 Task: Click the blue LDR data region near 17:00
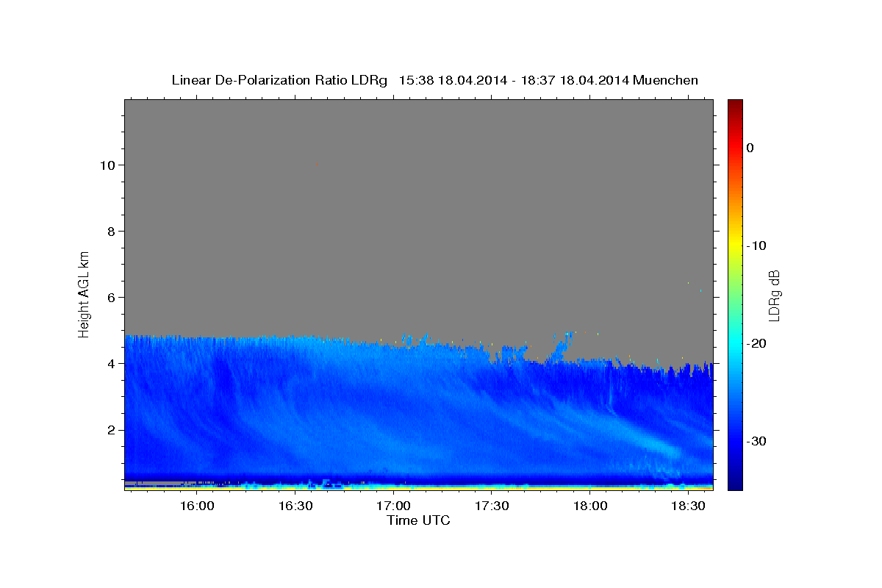pyautogui.click(x=393, y=412)
